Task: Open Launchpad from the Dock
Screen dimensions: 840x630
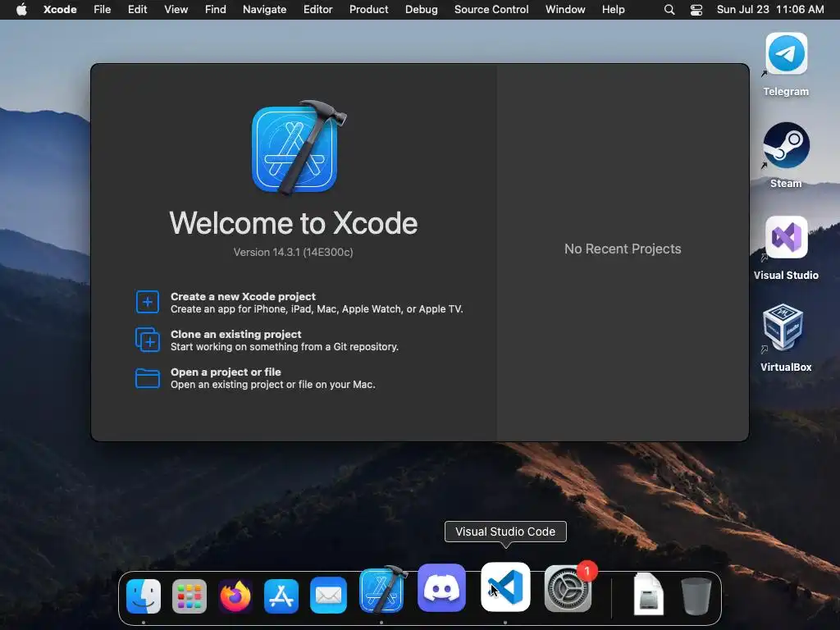Action: click(189, 596)
